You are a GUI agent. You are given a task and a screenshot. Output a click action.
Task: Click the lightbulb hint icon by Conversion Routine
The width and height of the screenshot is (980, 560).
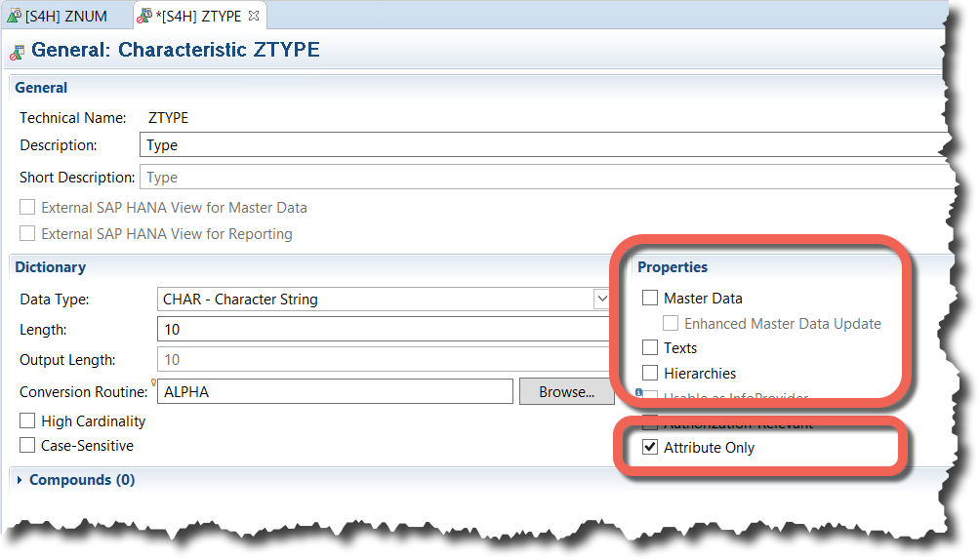pos(154,381)
